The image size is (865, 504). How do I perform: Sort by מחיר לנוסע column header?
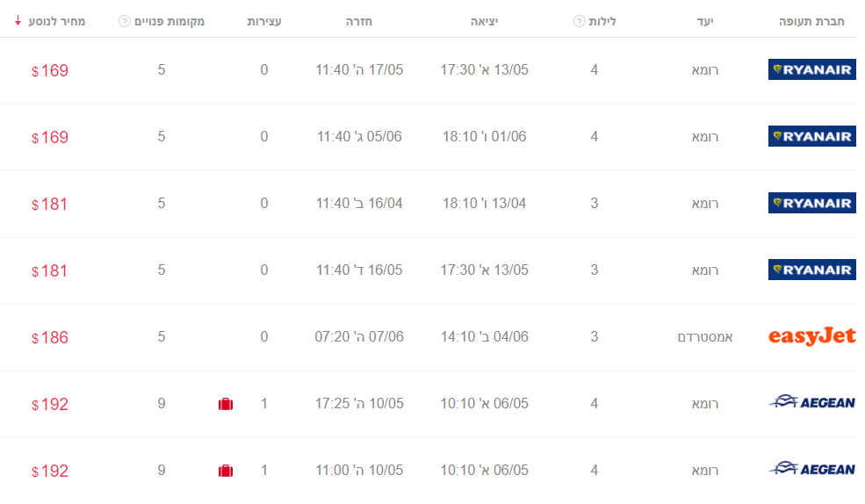coord(57,21)
